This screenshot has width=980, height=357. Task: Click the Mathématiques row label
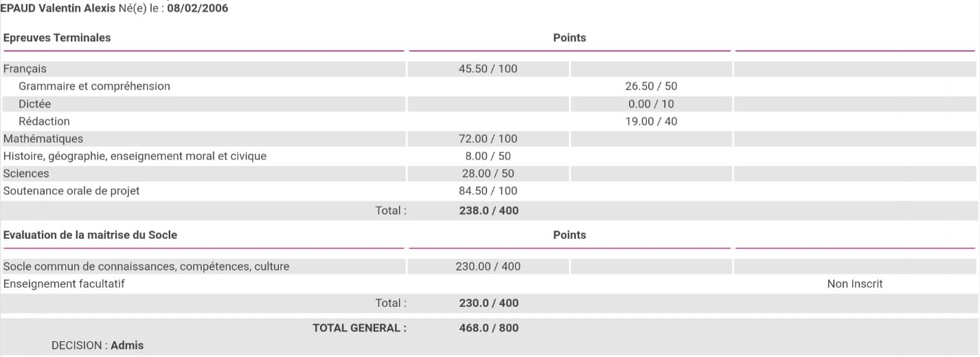(x=43, y=139)
